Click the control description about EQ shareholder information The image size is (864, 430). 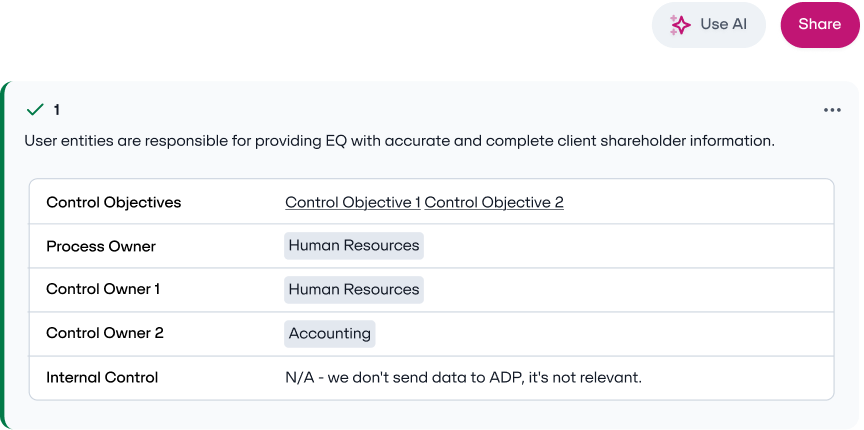[399, 141]
